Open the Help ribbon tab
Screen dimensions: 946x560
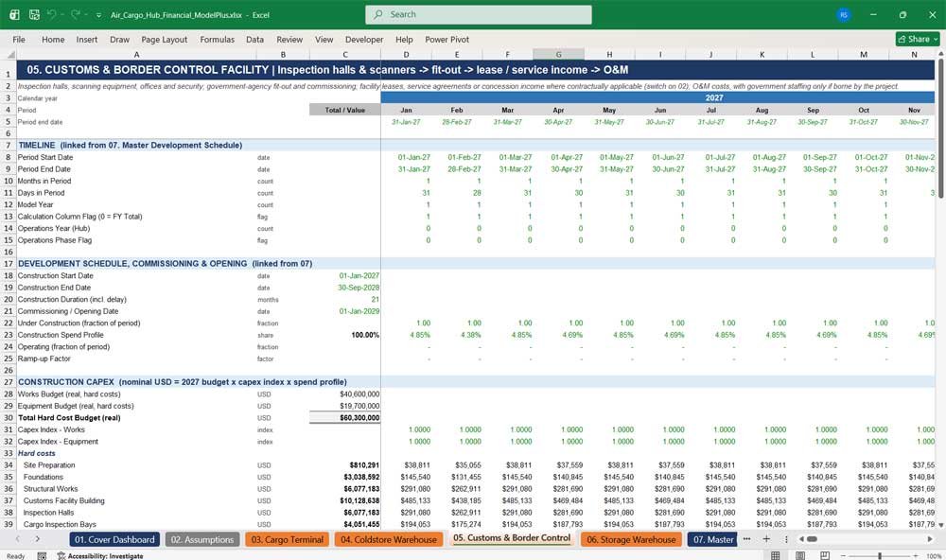(404, 39)
